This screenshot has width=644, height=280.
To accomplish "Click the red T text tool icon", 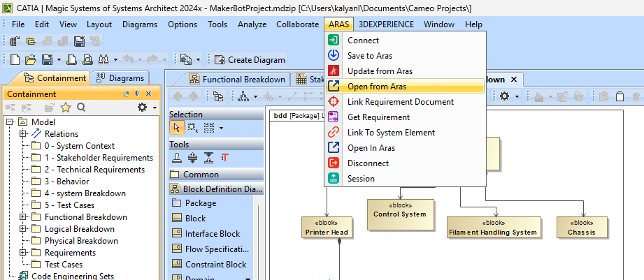I will pyautogui.click(x=224, y=157).
